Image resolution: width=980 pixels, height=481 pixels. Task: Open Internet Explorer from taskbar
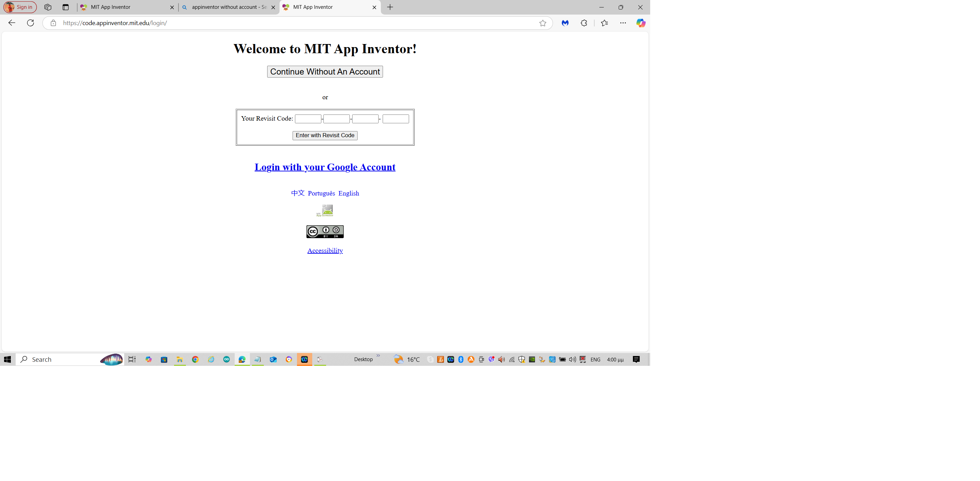(211, 359)
